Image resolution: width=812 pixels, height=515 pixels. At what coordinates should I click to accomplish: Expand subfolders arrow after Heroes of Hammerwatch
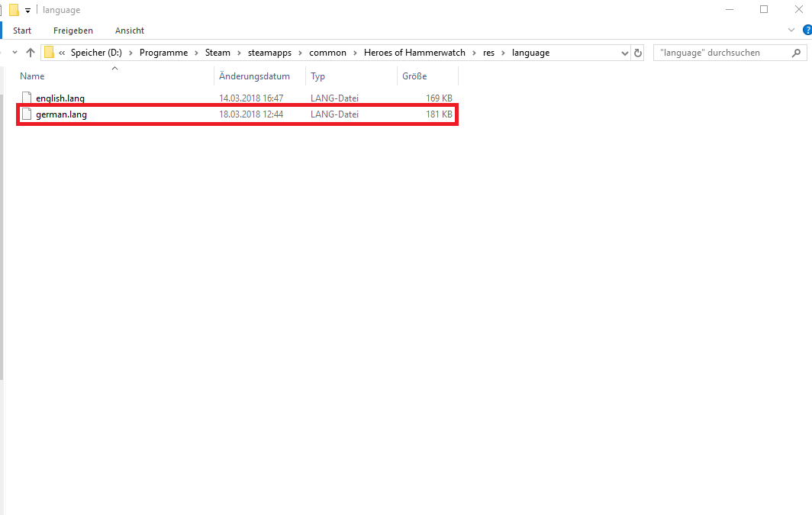475,53
